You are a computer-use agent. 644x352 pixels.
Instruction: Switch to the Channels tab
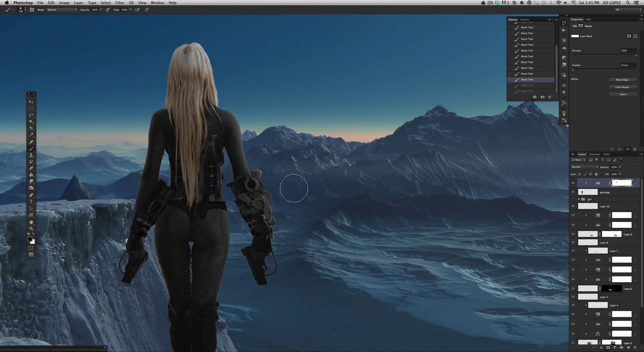(x=594, y=154)
